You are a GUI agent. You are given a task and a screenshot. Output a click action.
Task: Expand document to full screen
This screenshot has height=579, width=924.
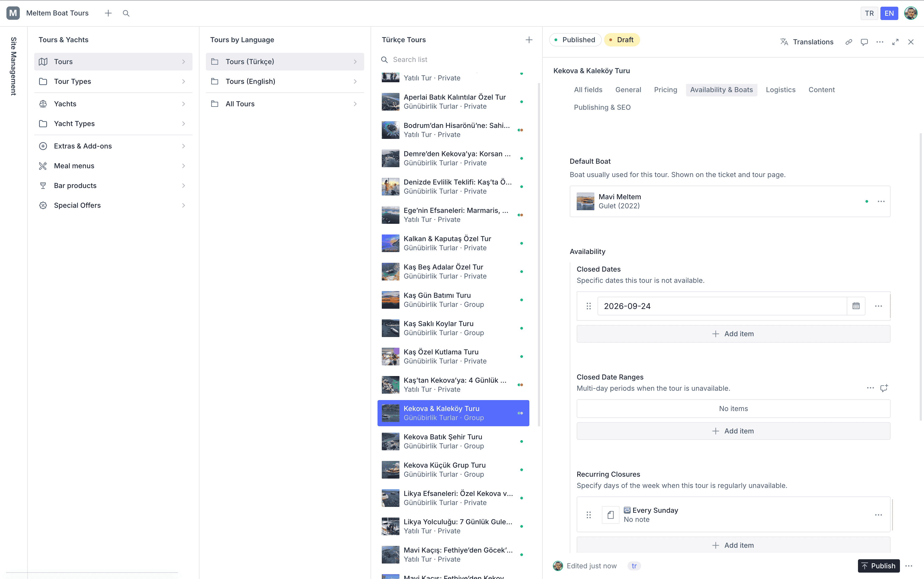point(895,42)
